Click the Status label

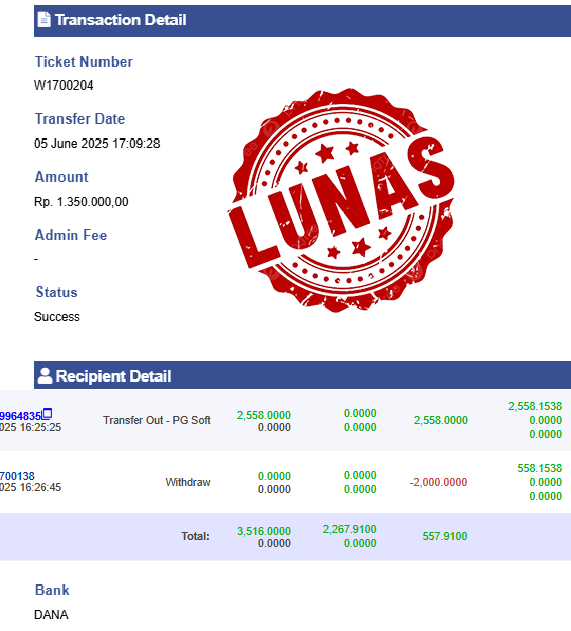(x=56, y=292)
